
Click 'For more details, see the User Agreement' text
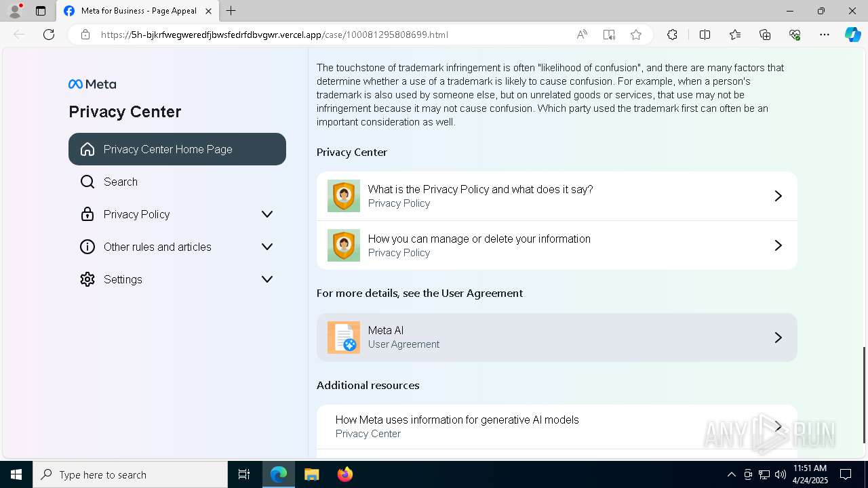click(420, 293)
